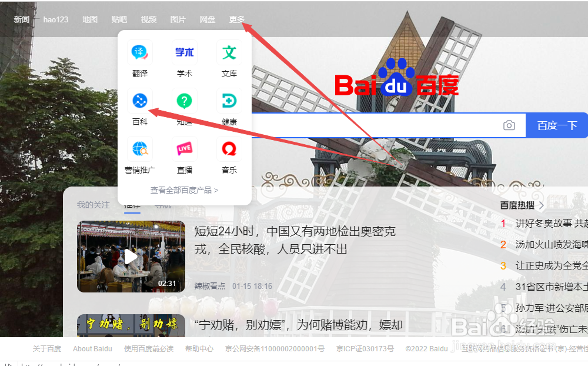
Task: Open headline "宁劝赌，别劝嫖"
Action: coord(298,325)
